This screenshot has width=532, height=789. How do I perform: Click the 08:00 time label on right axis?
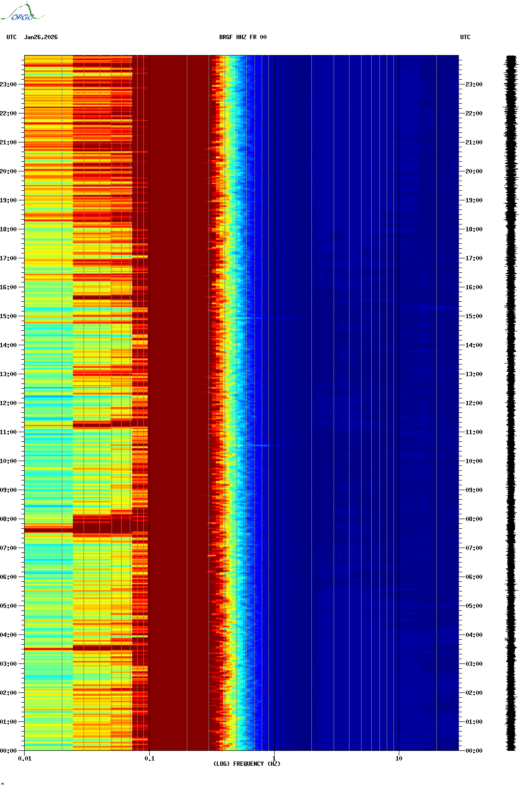pyautogui.click(x=474, y=519)
